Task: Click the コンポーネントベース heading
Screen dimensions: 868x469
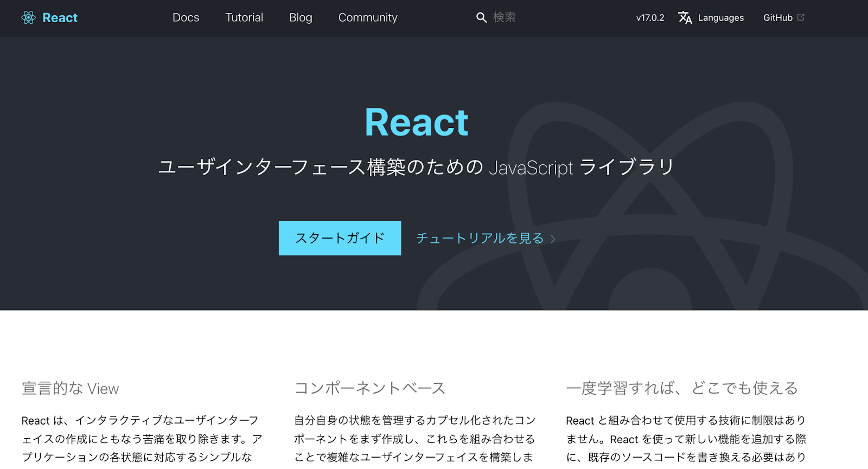Action: click(369, 388)
